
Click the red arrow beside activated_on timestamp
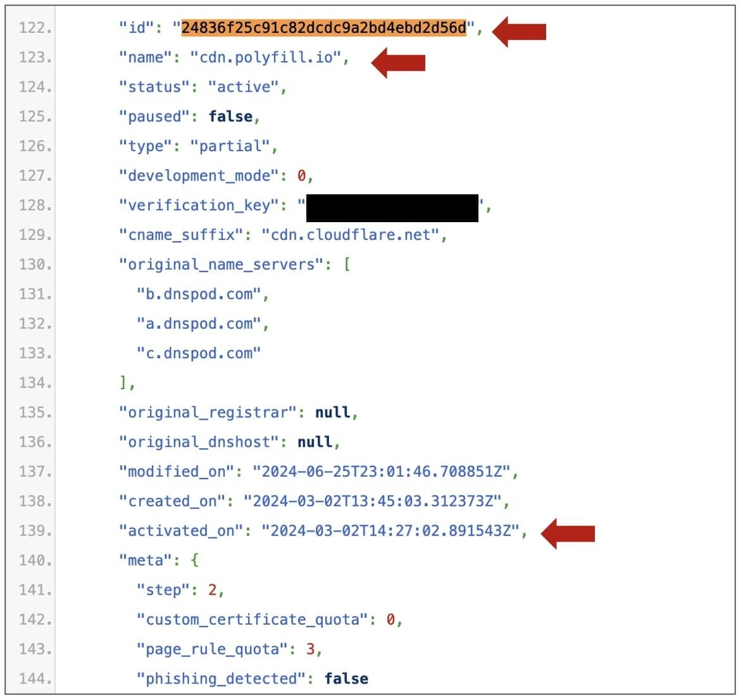click(x=568, y=534)
